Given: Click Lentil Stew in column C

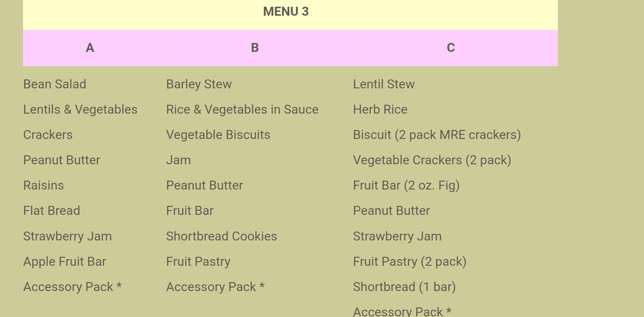Looking at the screenshot, I should click(384, 84).
